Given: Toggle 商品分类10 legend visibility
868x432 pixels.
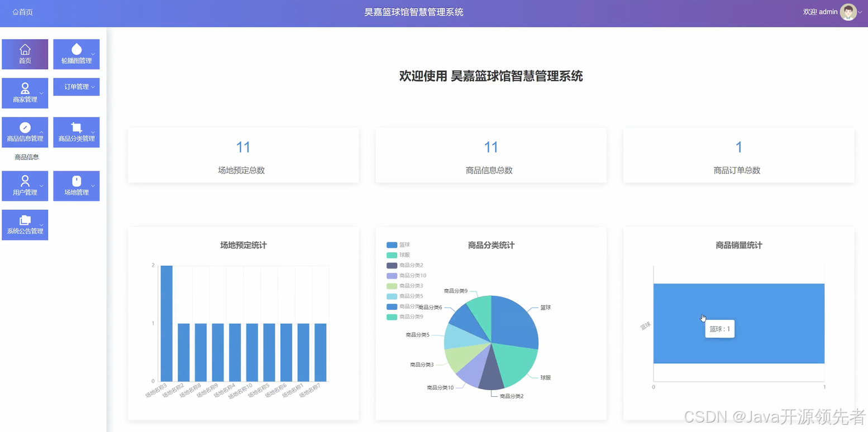Looking at the screenshot, I should click(x=403, y=275).
